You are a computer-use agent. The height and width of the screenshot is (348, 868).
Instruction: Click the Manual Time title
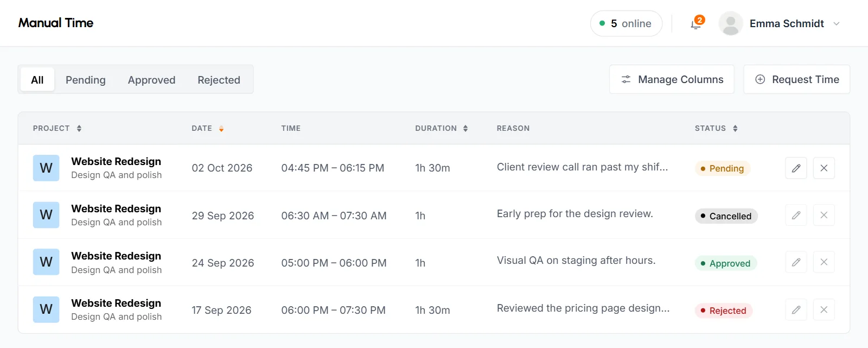(56, 23)
